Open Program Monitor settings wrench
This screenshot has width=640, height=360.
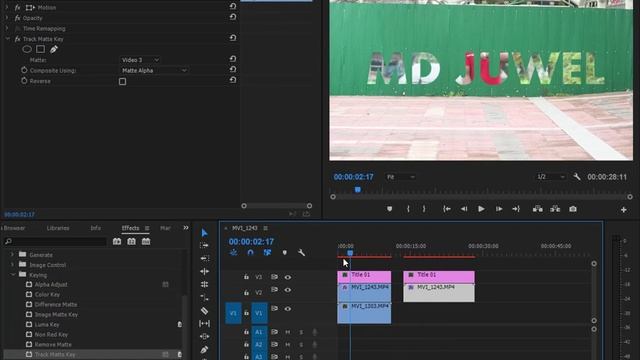pos(577,177)
